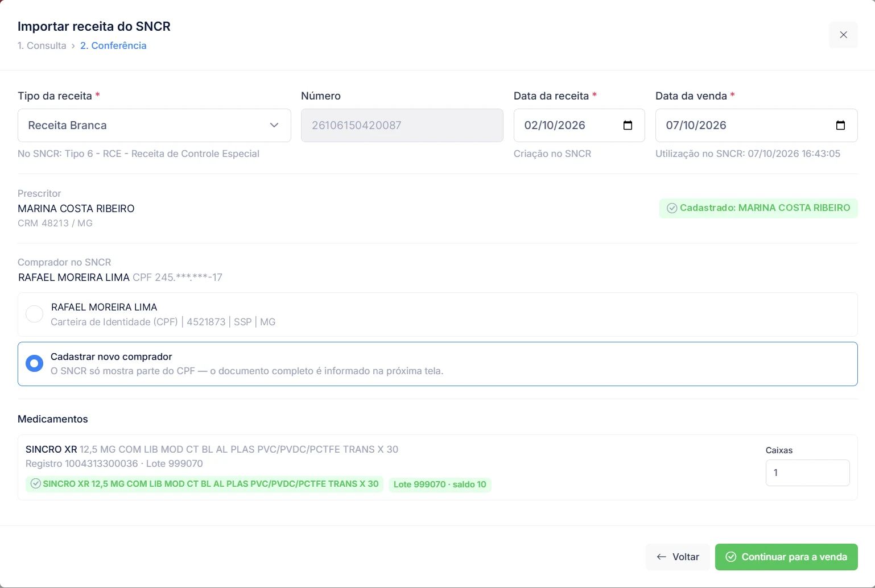
Task: Close the Importar receita do SNCR dialog
Action: point(843,35)
